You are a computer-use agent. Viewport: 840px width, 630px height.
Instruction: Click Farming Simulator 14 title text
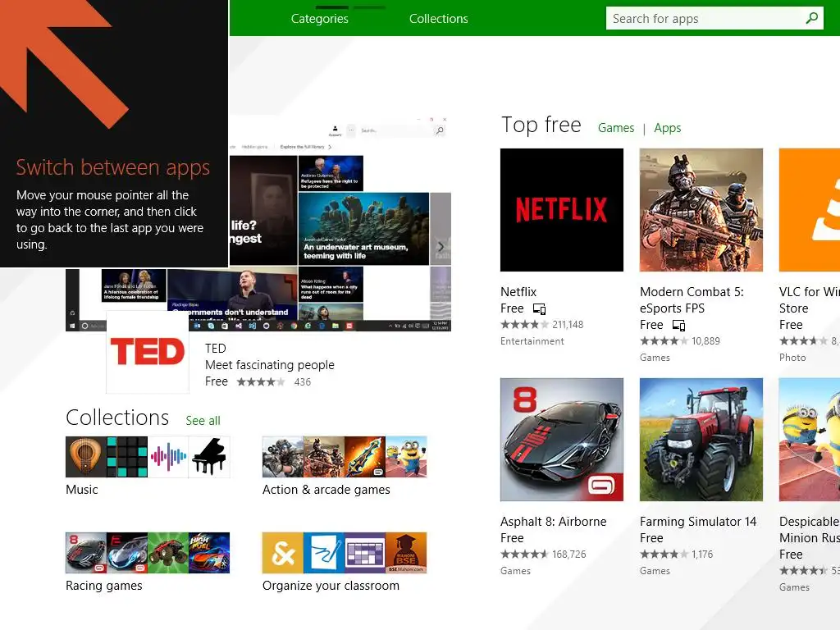pos(698,522)
